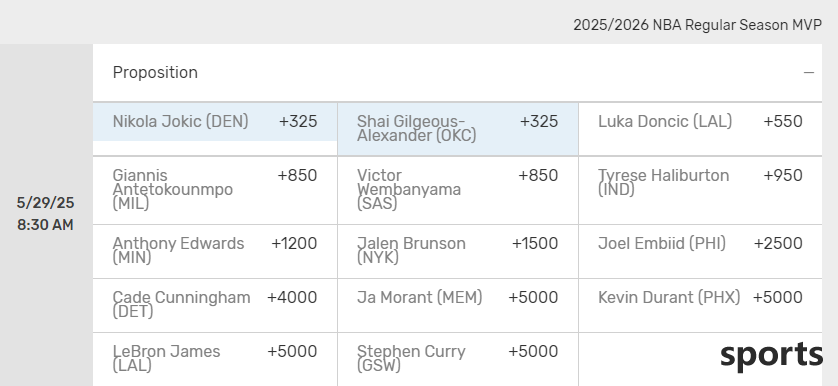Image resolution: width=838 pixels, height=386 pixels.
Task: Pick Ja Morant (MEM) +5000 odds
Action: pos(457,305)
